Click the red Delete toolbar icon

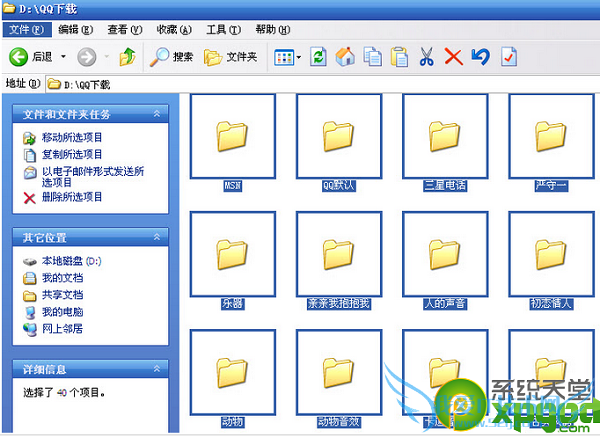[453, 57]
